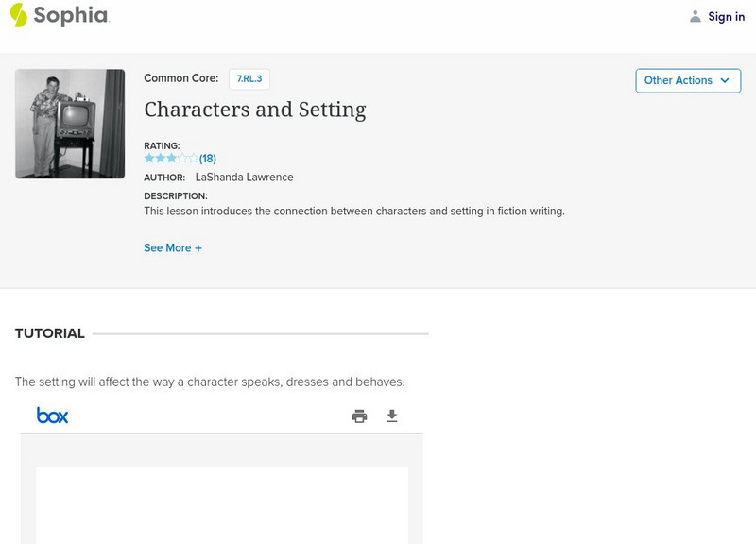Open the Sign in link

pyautogui.click(x=726, y=17)
